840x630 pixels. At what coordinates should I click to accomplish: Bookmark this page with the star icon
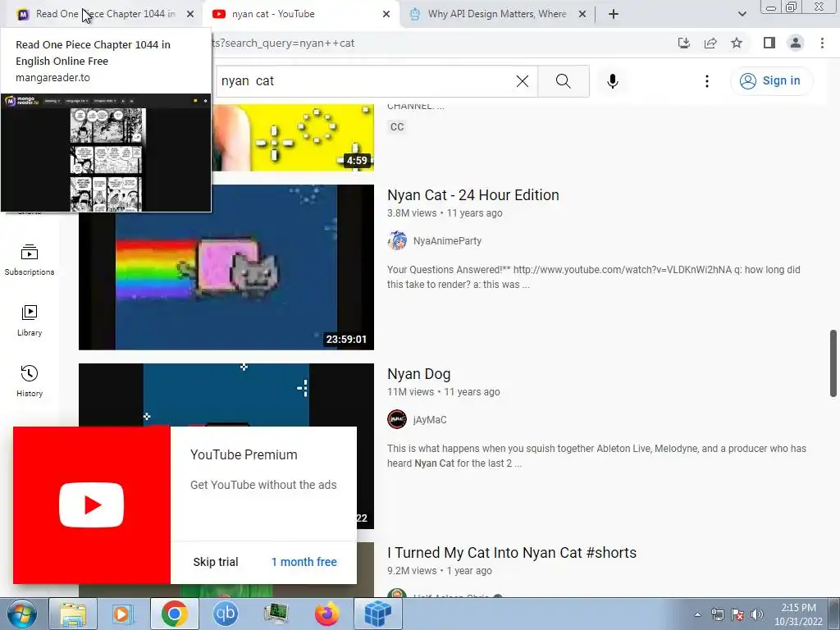click(x=737, y=43)
